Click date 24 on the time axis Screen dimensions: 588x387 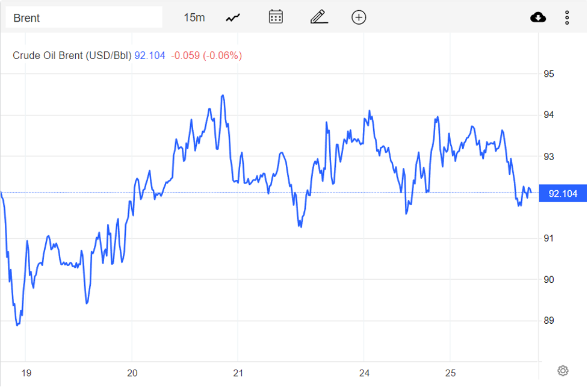(365, 373)
